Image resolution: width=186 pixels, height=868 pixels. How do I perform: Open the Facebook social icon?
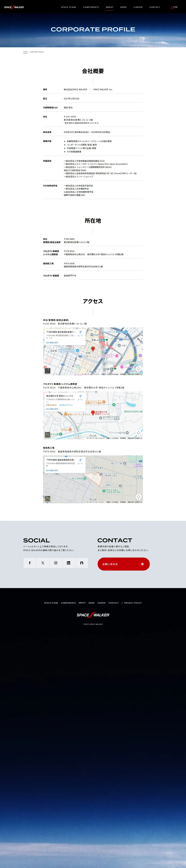tap(30, 563)
